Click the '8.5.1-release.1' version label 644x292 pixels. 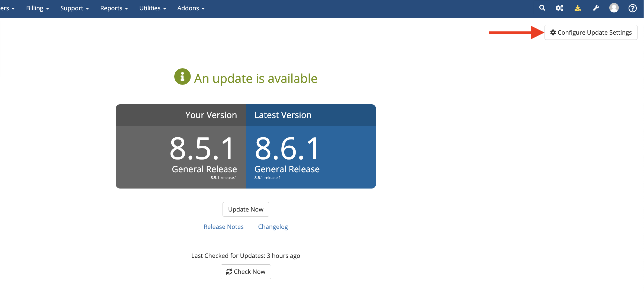(x=224, y=178)
